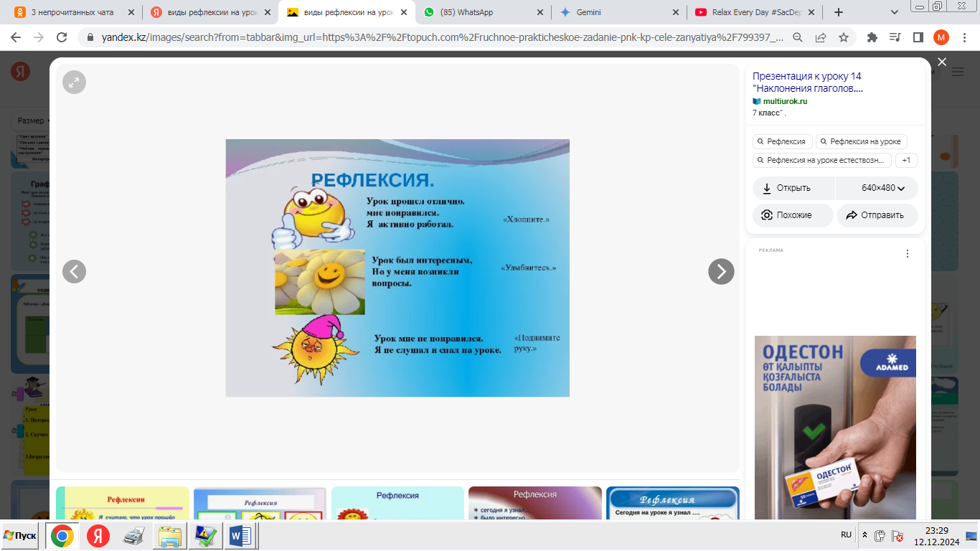
Task: Bookmark this page with star icon
Action: point(844,37)
